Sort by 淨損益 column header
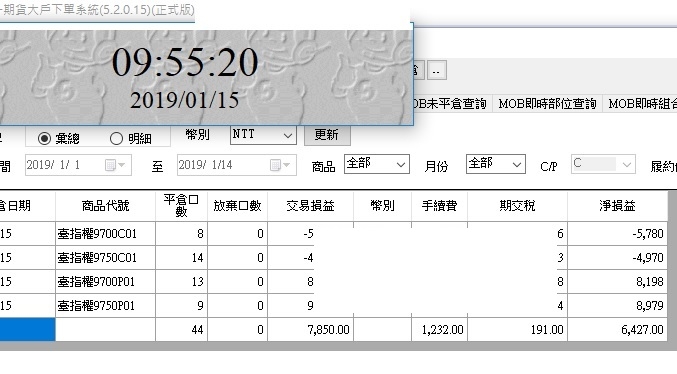Viewport: 677px width, 374px height. pos(617,206)
